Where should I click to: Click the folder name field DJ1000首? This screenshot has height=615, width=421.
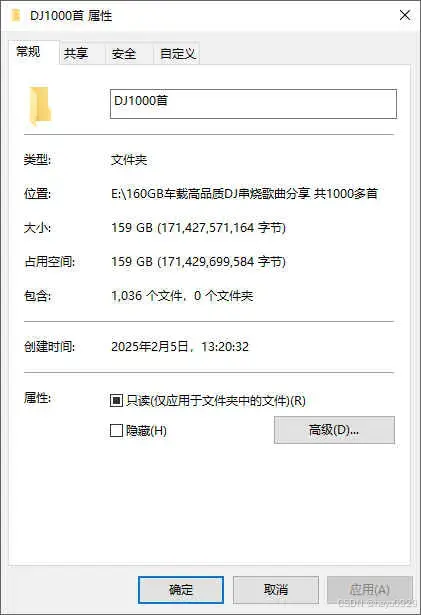[253, 104]
